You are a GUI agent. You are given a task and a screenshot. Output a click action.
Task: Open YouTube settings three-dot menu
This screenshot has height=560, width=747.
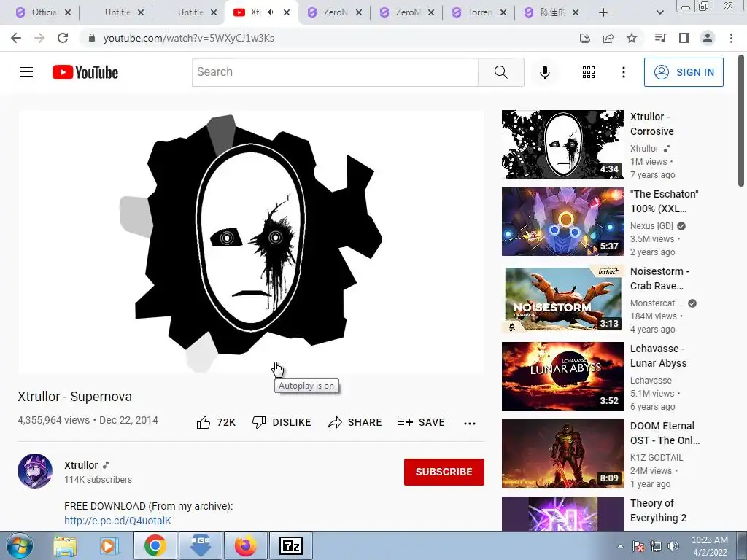coord(623,72)
